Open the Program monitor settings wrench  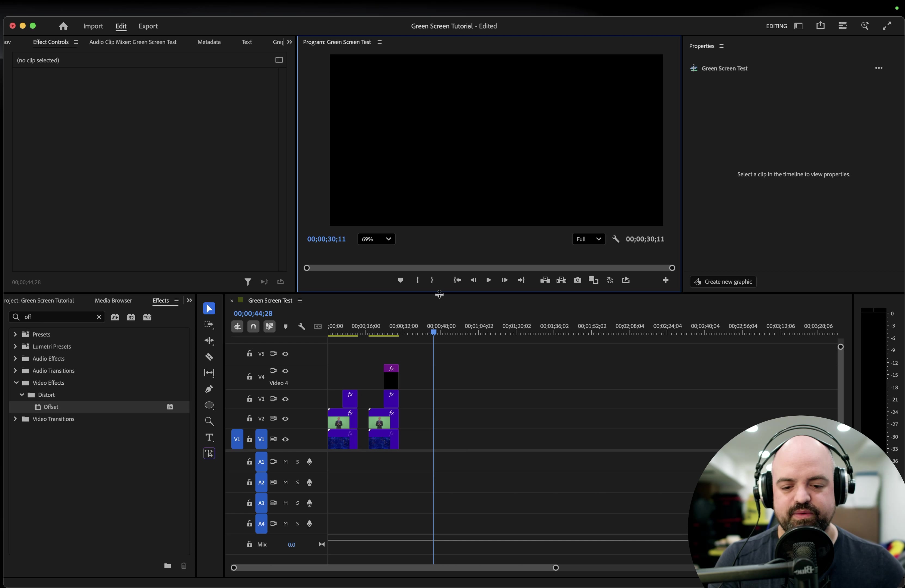[616, 239]
